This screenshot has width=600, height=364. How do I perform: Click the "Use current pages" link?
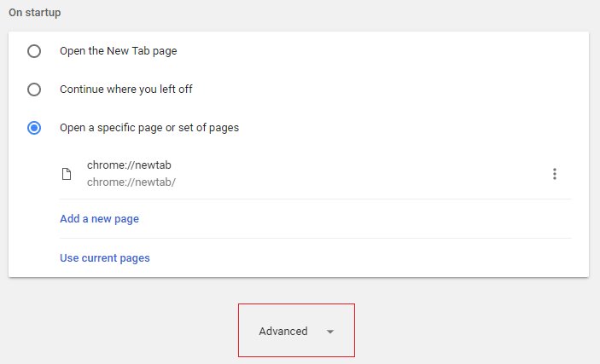tap(105, 257)
